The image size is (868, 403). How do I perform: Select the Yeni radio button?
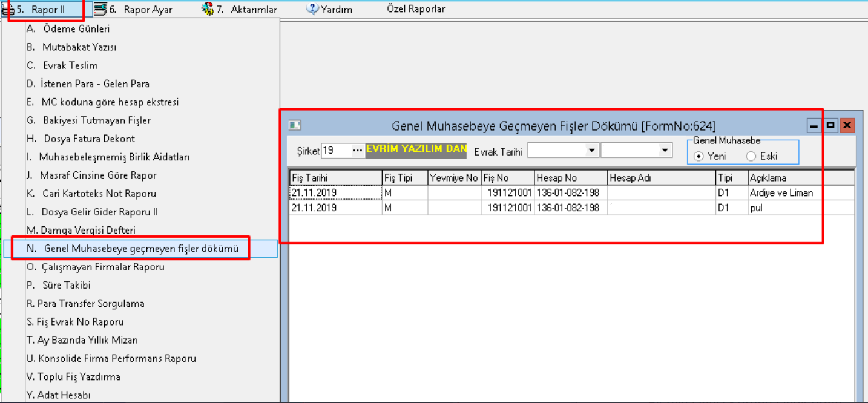[x=699, y=156]
